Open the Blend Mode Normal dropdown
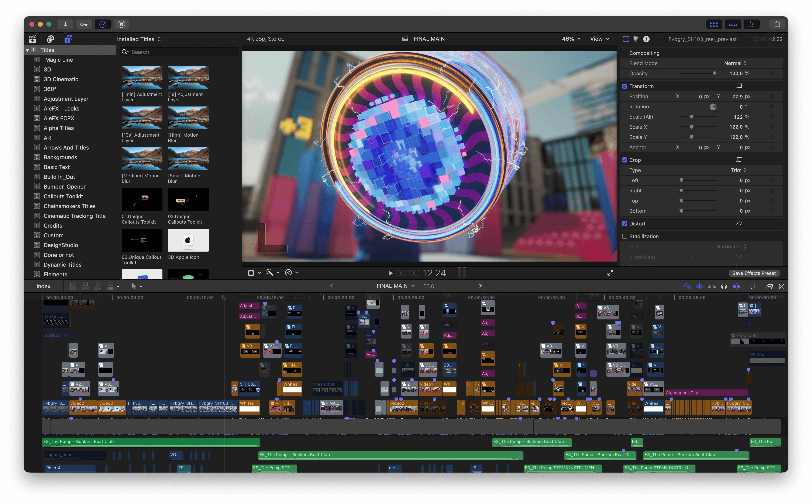The height and width of the screenshot is (504, 812). tap(735, 63)
